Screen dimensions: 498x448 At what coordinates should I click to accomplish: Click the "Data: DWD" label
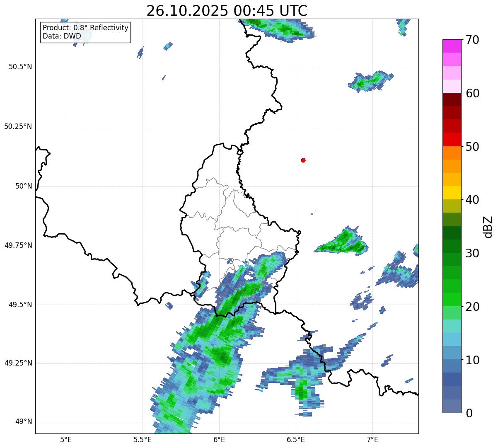(x=62, y=36)
